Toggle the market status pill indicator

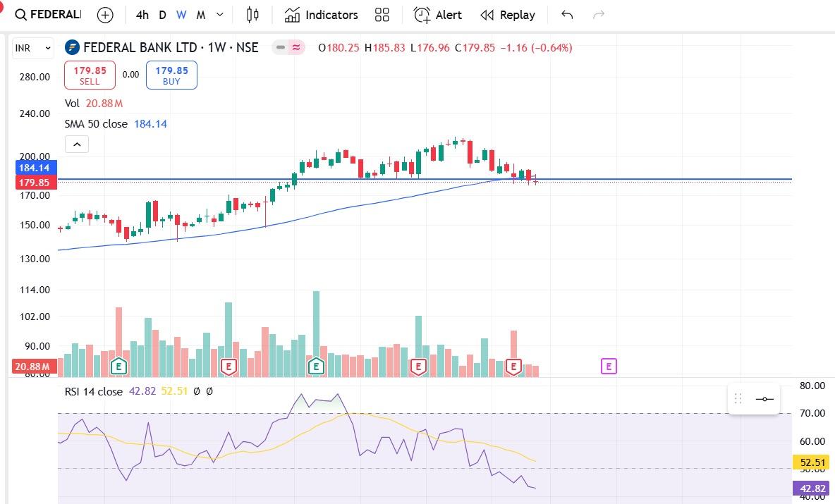[288, 47]
